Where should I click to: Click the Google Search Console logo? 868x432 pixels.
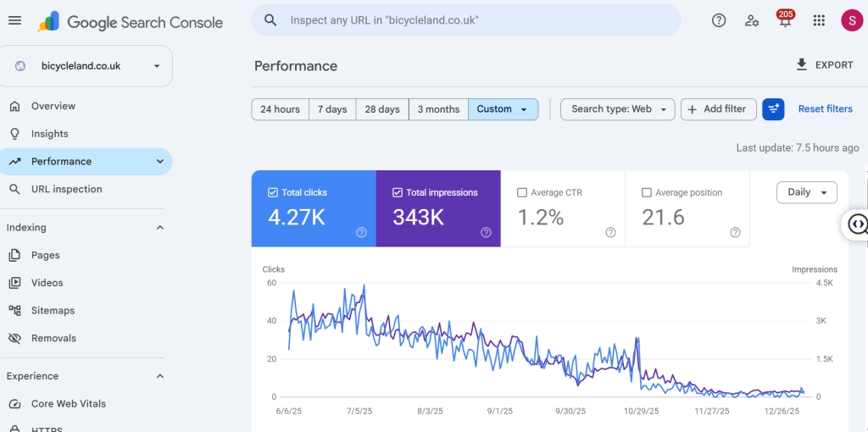[131, 22]
